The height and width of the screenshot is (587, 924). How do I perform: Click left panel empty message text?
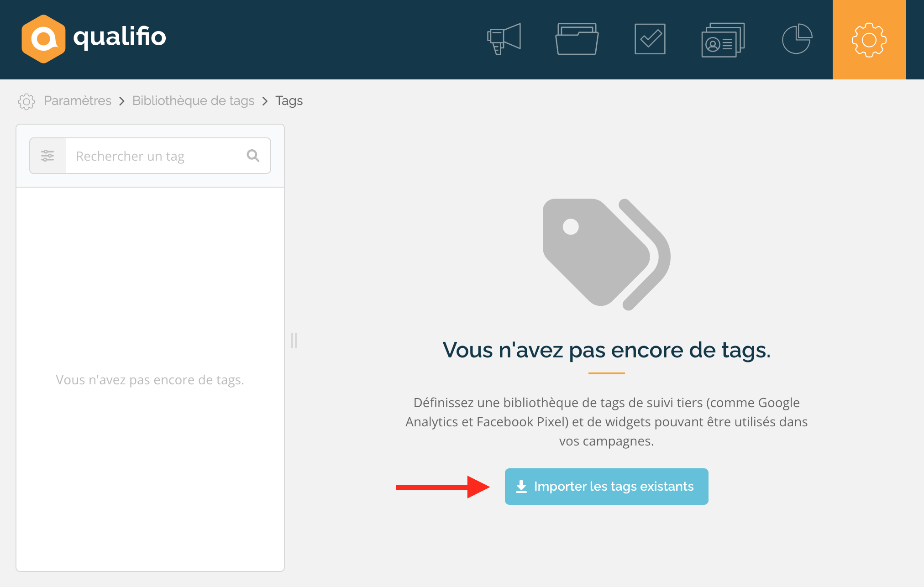point(150,380)
